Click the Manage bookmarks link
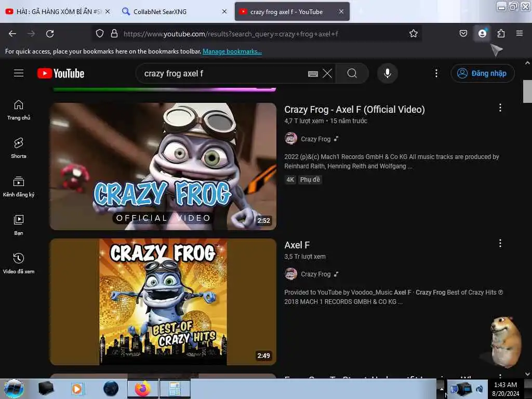 [x=232, y=51]
